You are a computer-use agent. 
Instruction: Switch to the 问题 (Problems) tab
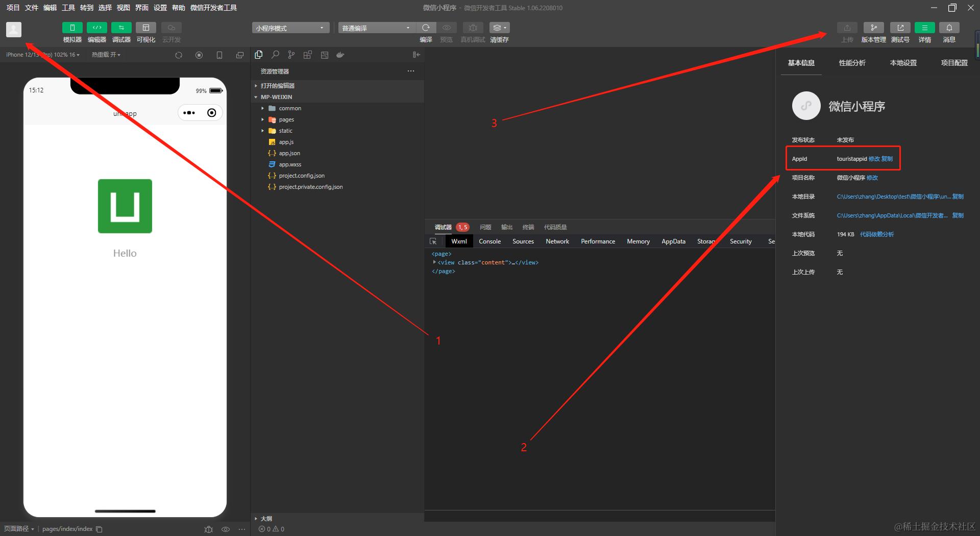point(485,227)
